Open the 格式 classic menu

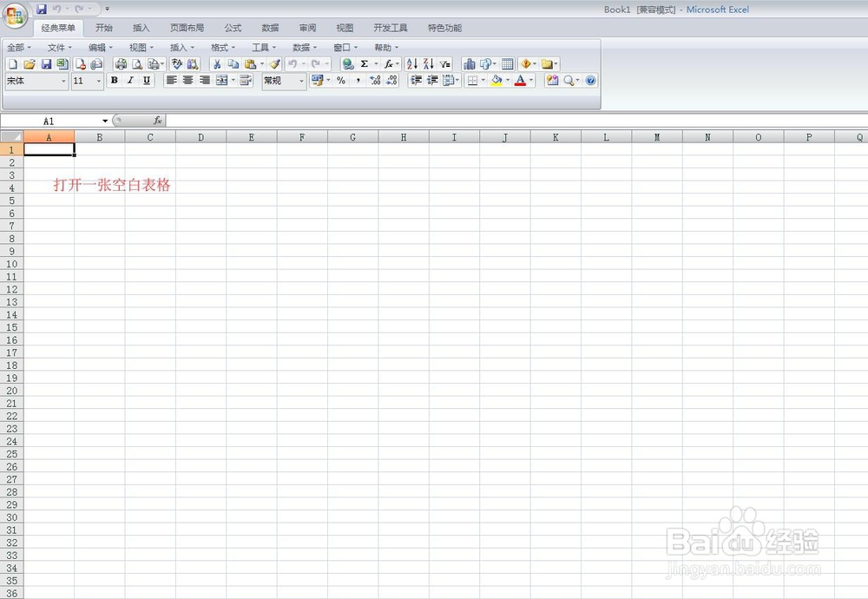(x=222, y=48)
